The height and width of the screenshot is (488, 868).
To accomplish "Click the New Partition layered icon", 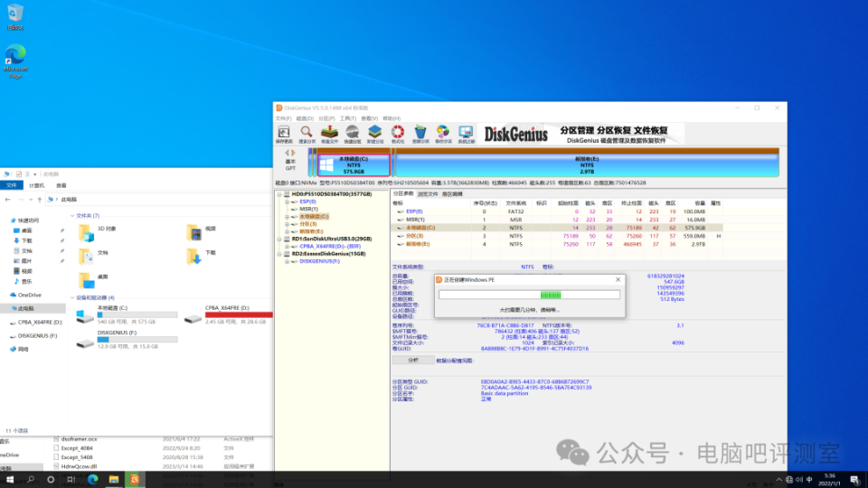I will click(374, 135).
